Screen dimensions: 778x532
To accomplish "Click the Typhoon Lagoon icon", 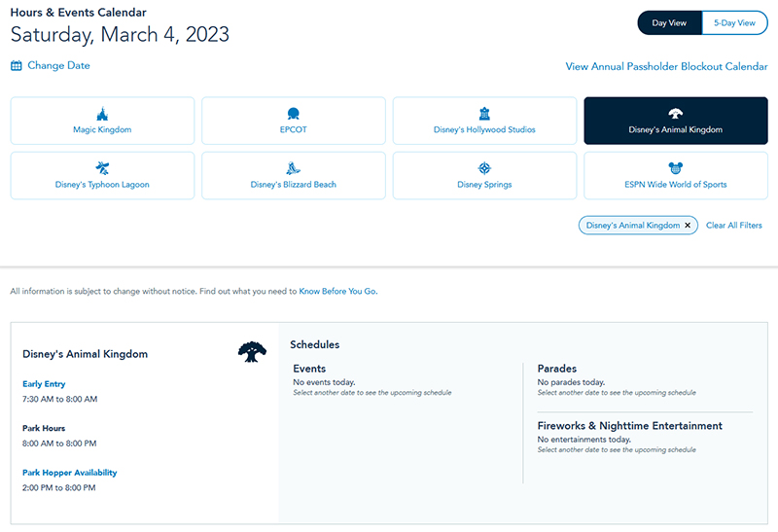I will point(102,168).
